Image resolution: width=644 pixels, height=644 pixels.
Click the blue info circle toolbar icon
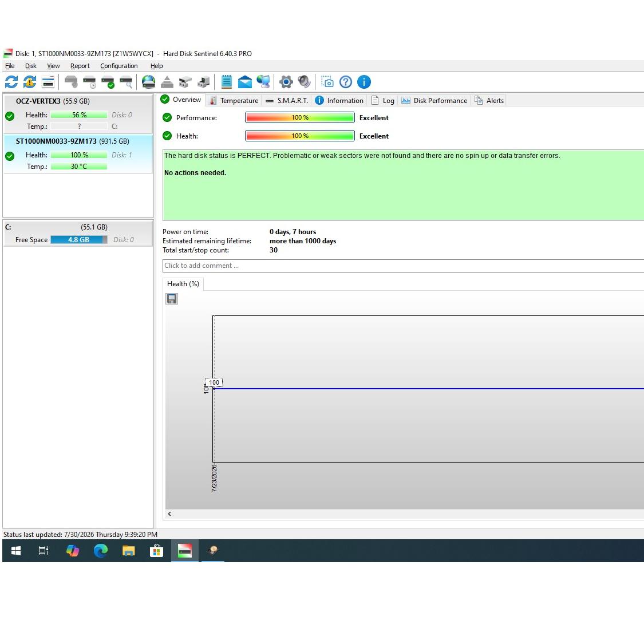[364, 82]
